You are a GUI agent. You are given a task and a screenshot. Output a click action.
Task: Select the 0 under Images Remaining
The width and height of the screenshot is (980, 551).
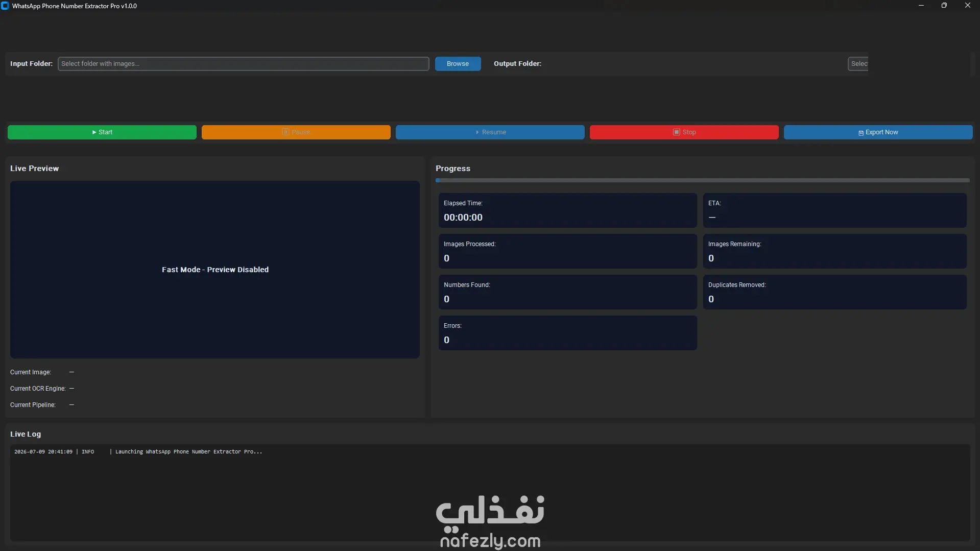pyautogui.click(x=711, y=258)
